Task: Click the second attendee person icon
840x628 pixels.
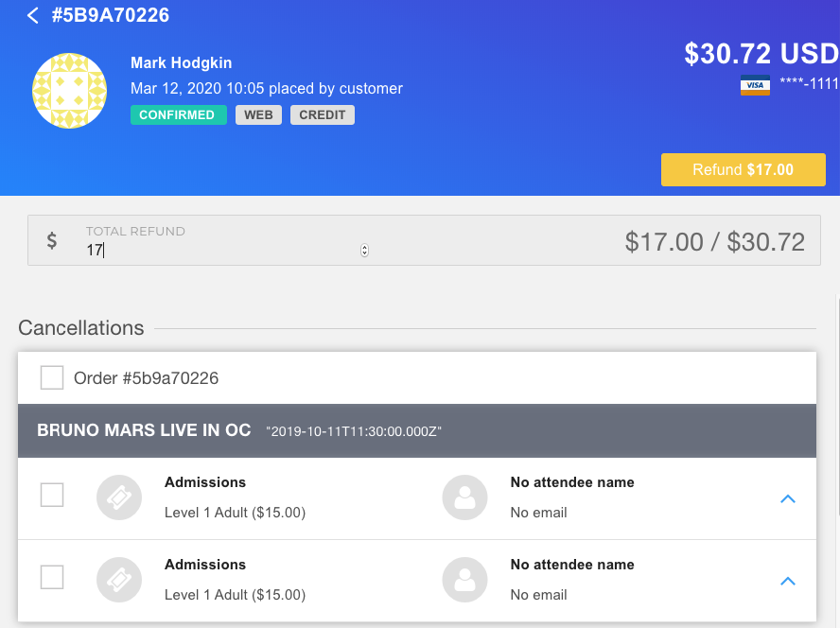Action: 464,580
